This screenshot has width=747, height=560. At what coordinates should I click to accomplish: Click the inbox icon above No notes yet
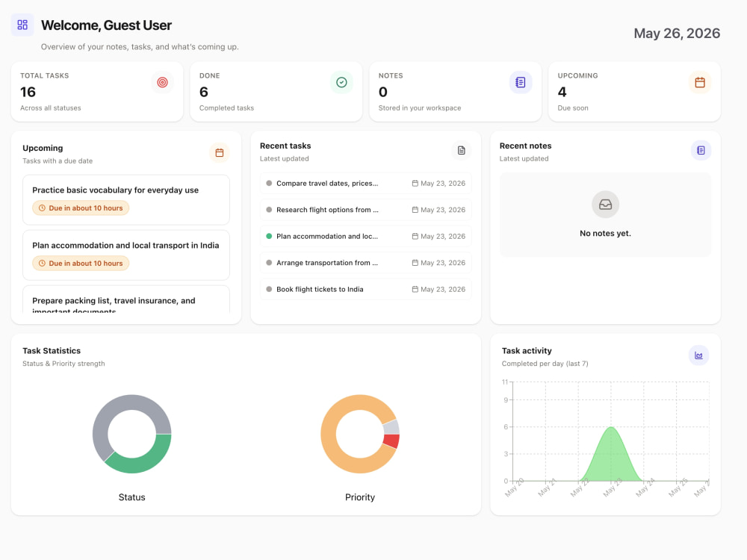tap(606, 205)
